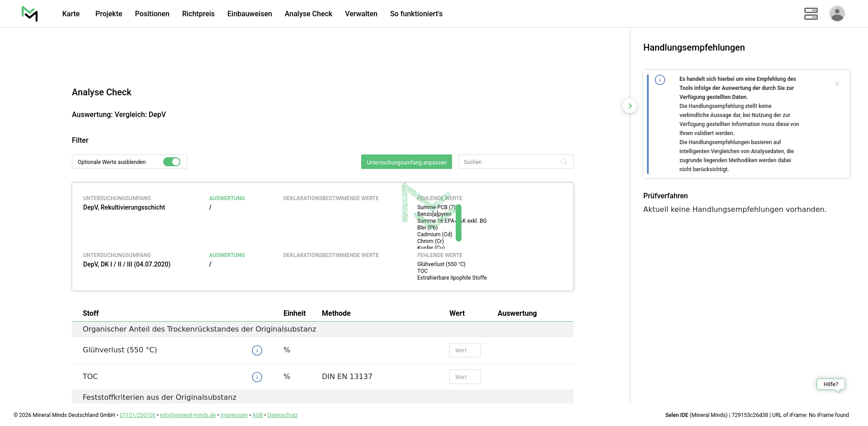
Task: Open the Hilfe? help bubble
Action: click(x=830, y=384)
